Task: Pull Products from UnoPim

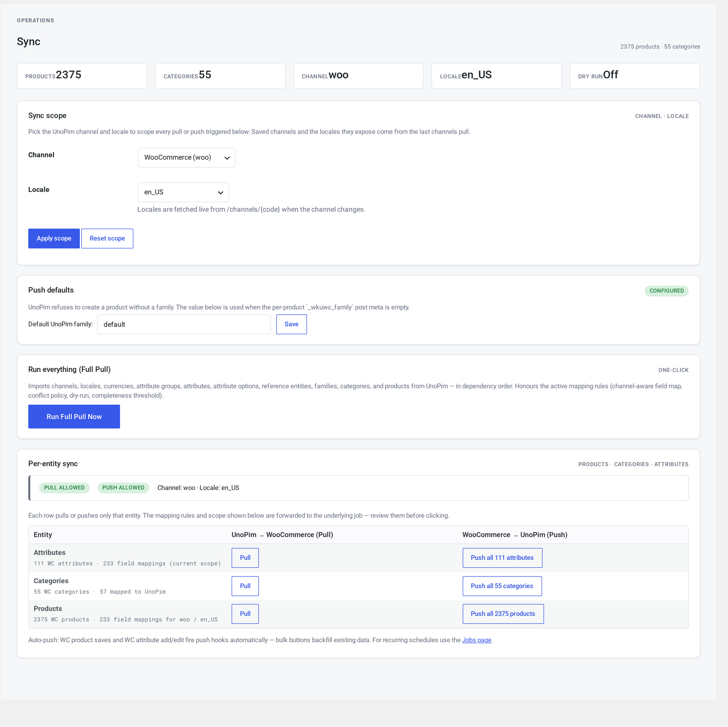Action: (x=245, y=614)
